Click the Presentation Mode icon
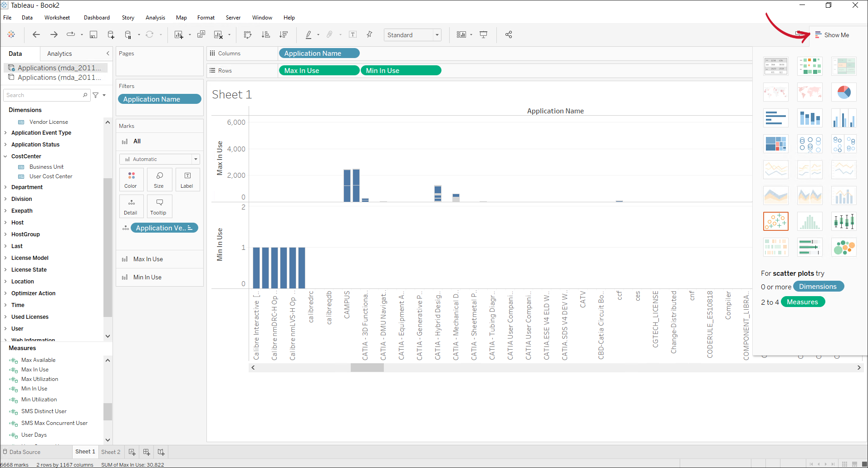Viewport: 868px width, 468px height. point(484,34)
